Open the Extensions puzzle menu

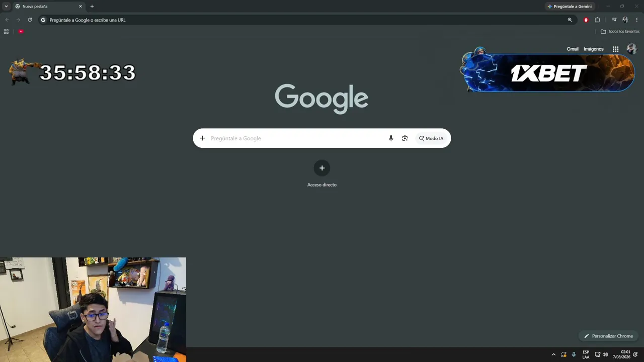pyautogui.click(x=598, y=20)
